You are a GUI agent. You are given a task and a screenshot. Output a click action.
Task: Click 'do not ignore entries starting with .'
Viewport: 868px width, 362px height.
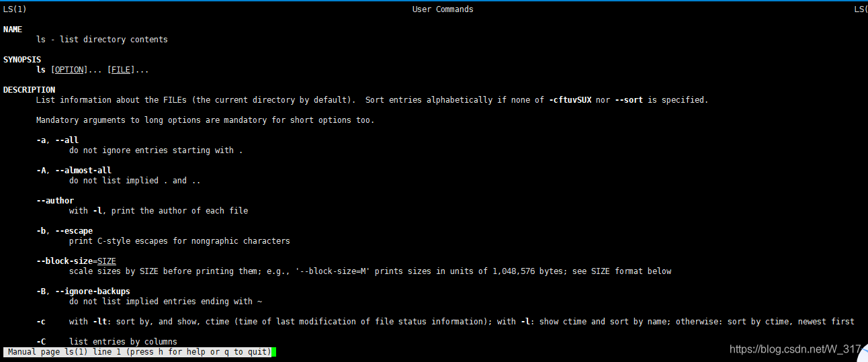tap(156, 150)
